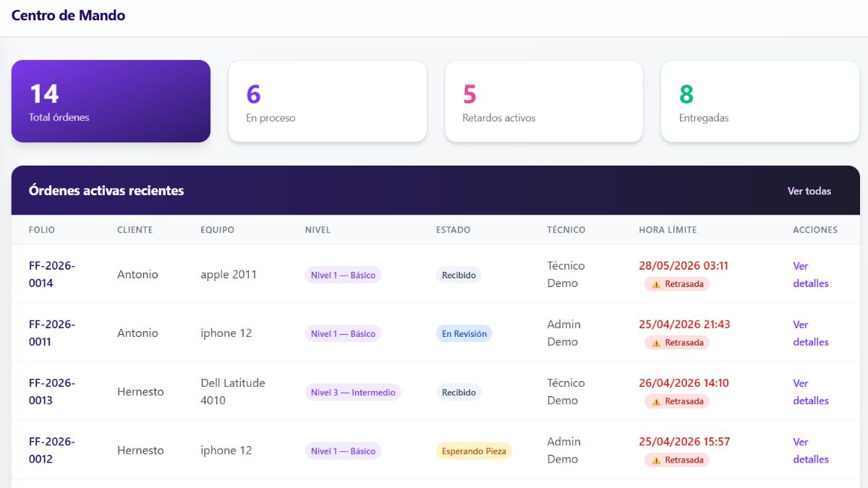This screenshot has width=868, height=488.
Task: Click the TÉCNICO column header
Action: [566, 230]
